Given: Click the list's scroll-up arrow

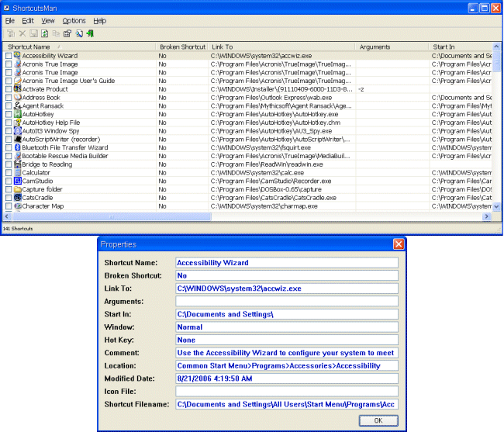Looking at the screenshot, I should click(496, 47).
